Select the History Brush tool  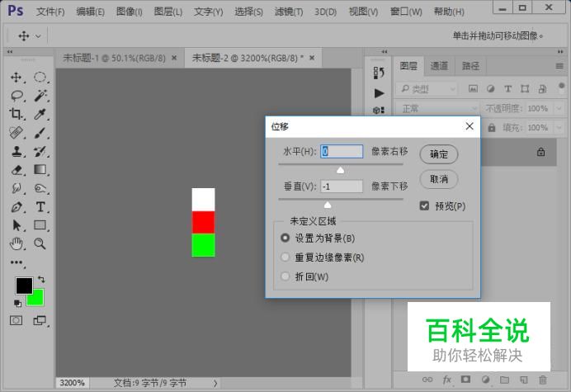pos(40,151)
